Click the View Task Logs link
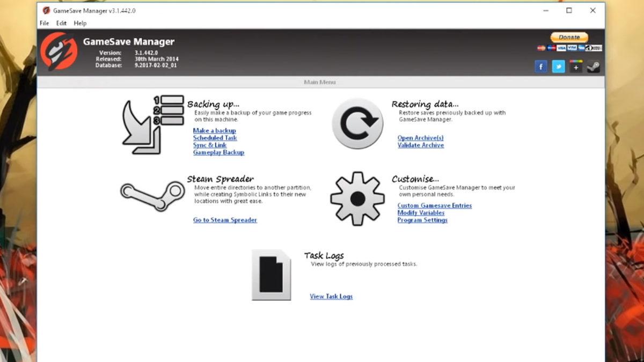 331,297
